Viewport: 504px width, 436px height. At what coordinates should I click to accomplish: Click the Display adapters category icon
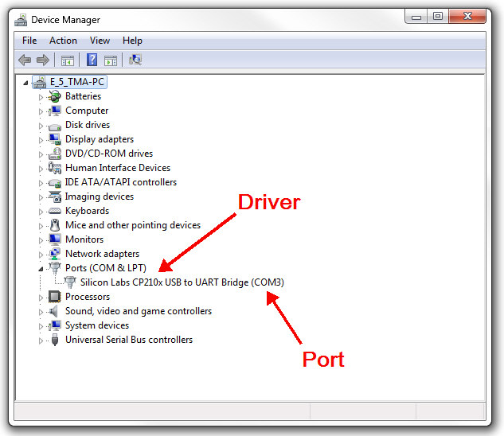[x=54, y=139]
